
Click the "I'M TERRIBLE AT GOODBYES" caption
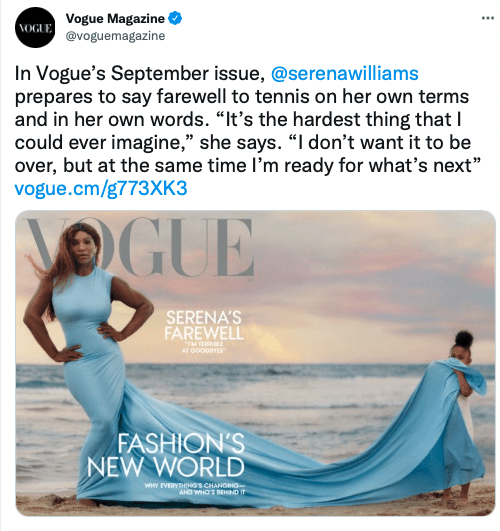coord(203,347)
